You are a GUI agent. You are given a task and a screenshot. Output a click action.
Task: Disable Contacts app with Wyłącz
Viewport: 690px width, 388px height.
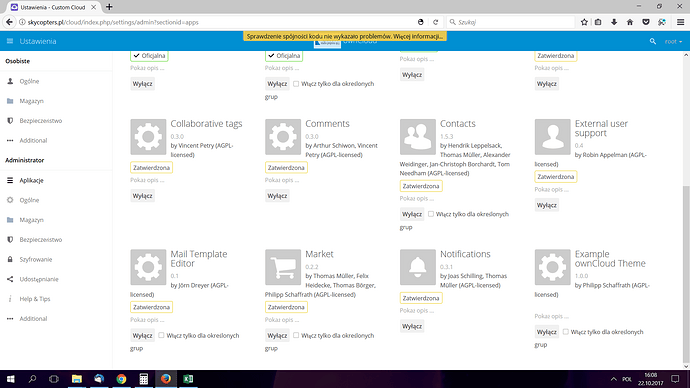tap(412, 214)
